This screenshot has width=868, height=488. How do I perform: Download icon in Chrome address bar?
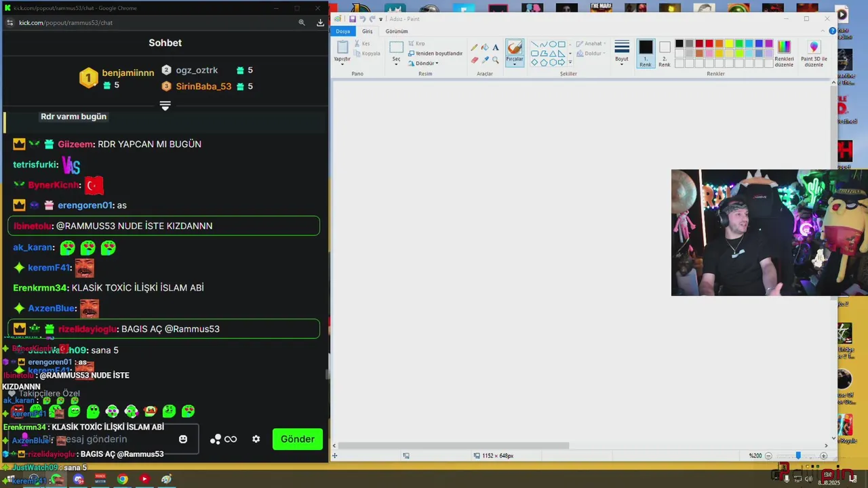(x=320, y=22)
